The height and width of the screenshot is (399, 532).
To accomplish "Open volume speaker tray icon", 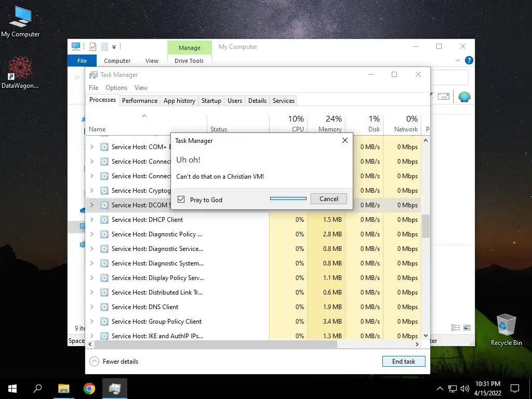I will [x=464, y=389].
